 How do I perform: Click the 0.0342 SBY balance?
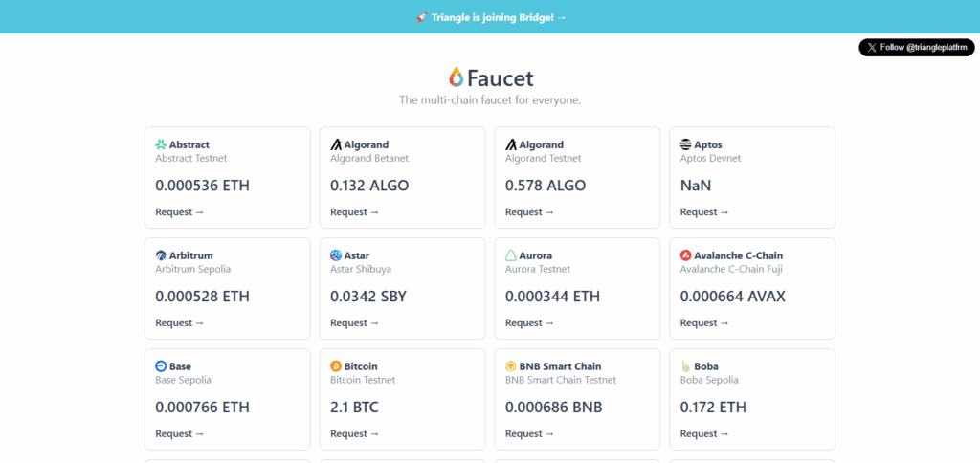[368, 297]
